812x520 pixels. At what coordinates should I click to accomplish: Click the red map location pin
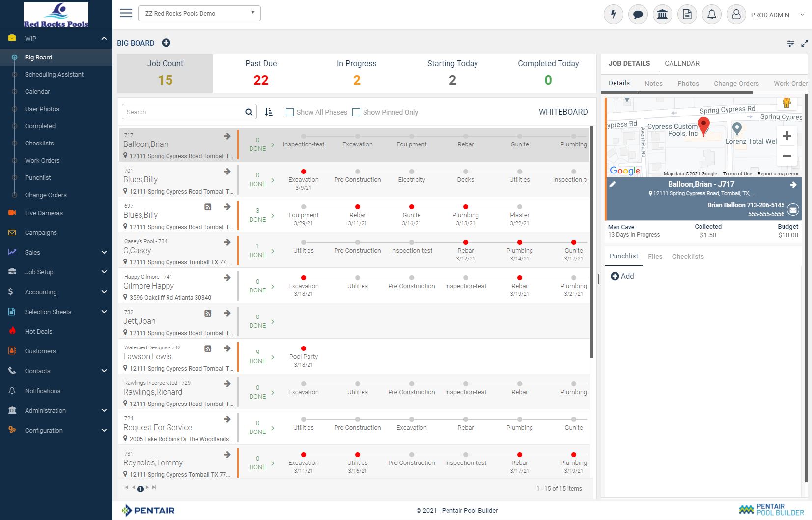point(703,126)
